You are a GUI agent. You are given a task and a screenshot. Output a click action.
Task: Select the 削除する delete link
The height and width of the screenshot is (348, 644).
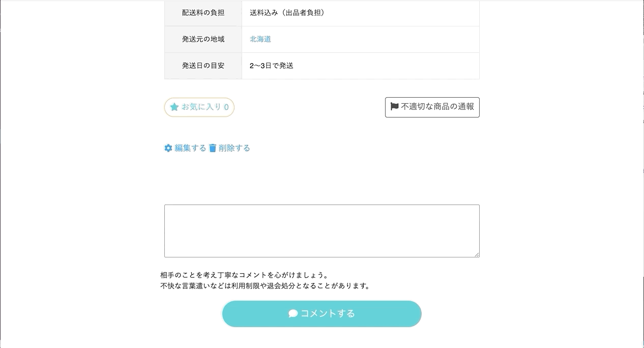click(x=235, y=148)
